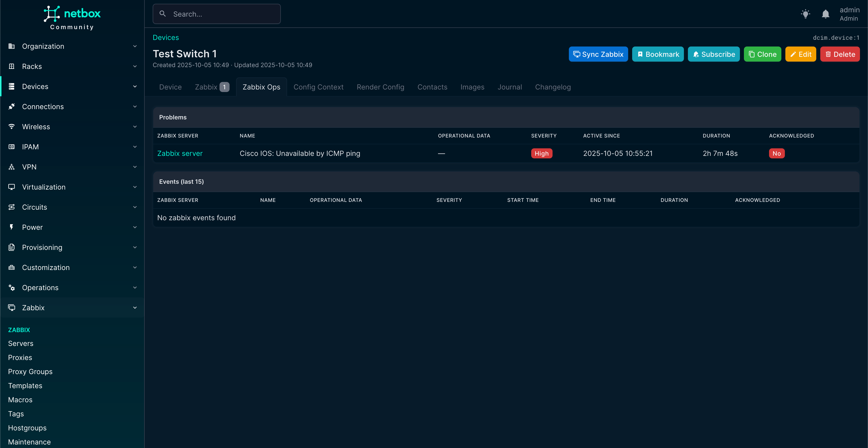Expand the Wireless menu chevron

pos(135,126)
